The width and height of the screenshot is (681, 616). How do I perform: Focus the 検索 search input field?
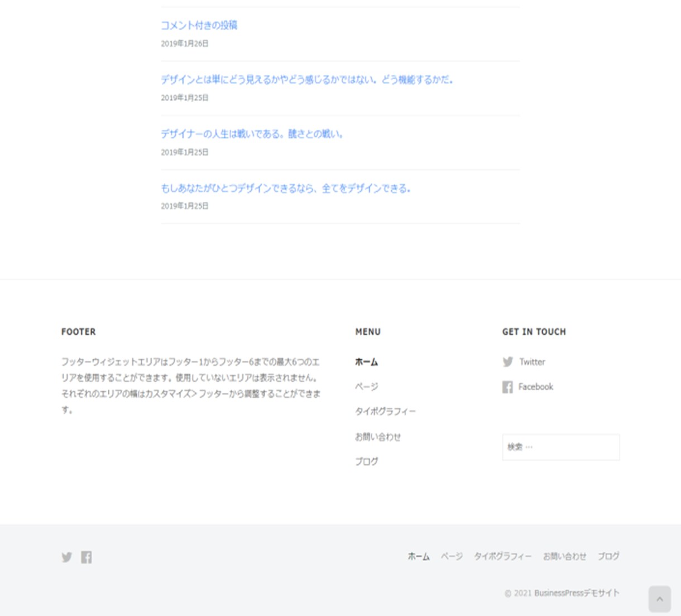point(561,447)
